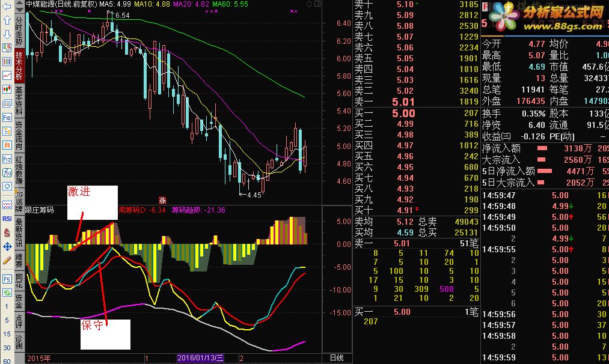Open the quote list grid icon
The width and height of the screenshot is (609, 364).
click(7, 61)
